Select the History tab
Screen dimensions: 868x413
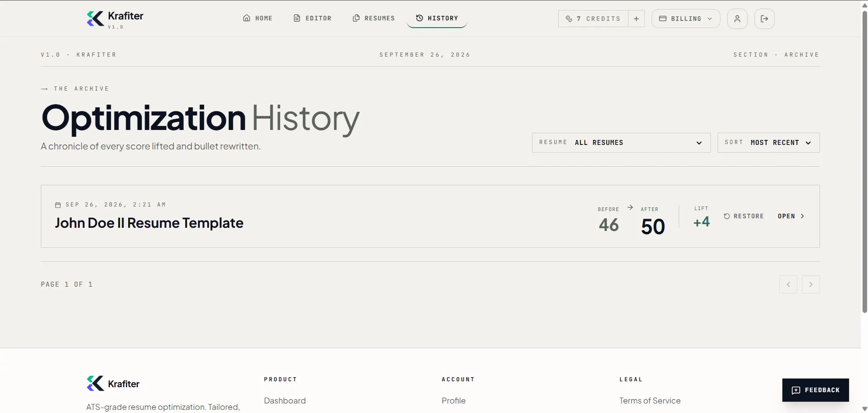(x=437, y=18)
